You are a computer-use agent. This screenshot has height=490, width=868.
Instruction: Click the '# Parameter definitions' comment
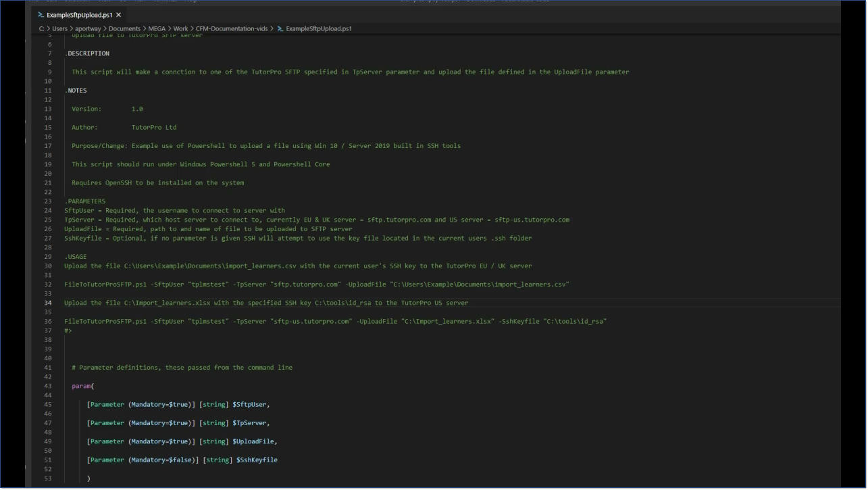pos(182,368)
